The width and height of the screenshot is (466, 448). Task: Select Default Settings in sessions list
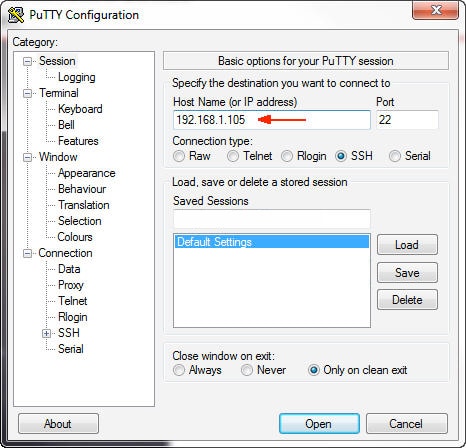click(x=272, y=242)
